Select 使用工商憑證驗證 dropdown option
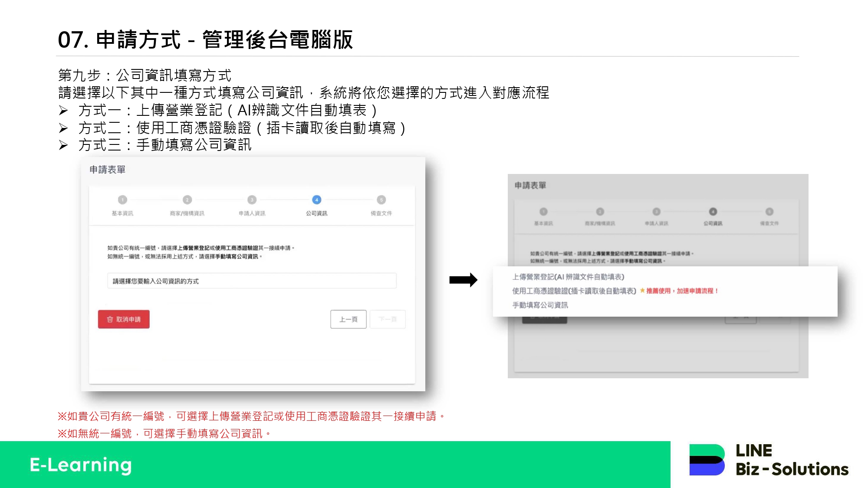868x488 pixels. tap(574, 291)
